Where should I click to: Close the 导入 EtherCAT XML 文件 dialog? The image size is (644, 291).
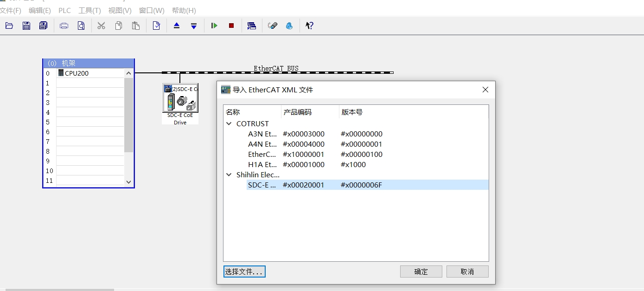pyautogui.click(x=485, y=90)
